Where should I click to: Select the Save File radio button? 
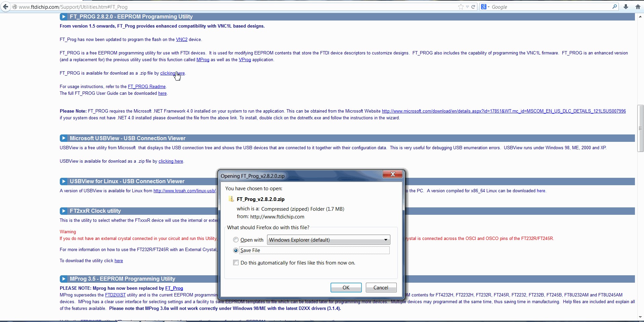pos(236,250)
